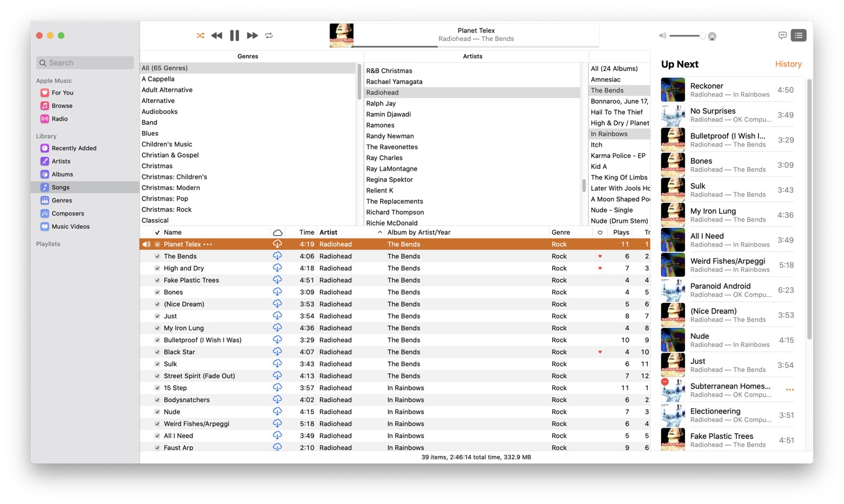Toggle repeat mode
Screen dimensions: 844x504
pyautogui.click(x=269, y=36)
